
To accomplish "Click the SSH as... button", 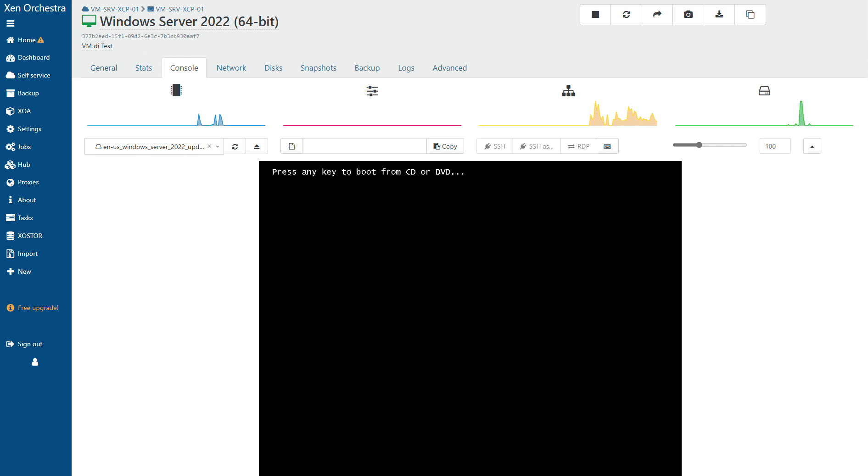I will pos(537,146).
